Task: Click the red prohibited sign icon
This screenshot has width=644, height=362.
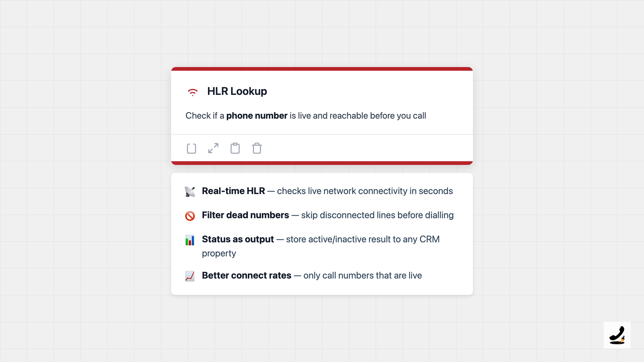Action: tap(190, 216)
